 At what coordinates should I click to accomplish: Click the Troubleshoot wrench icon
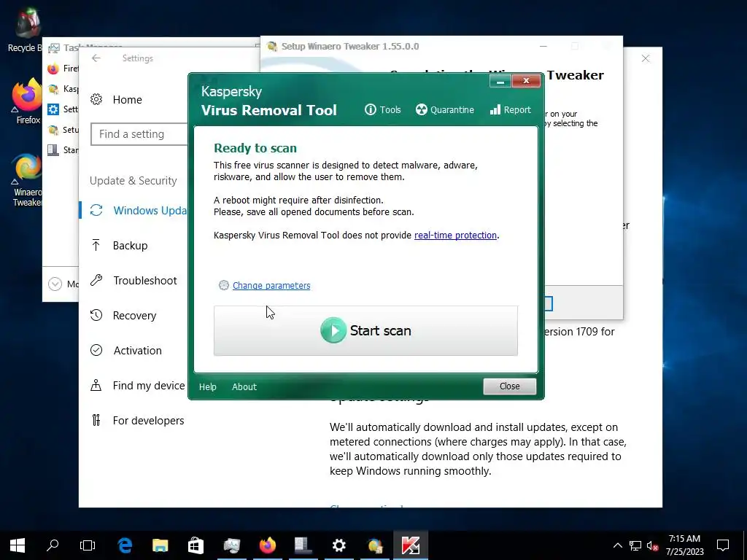coord(96,280)
